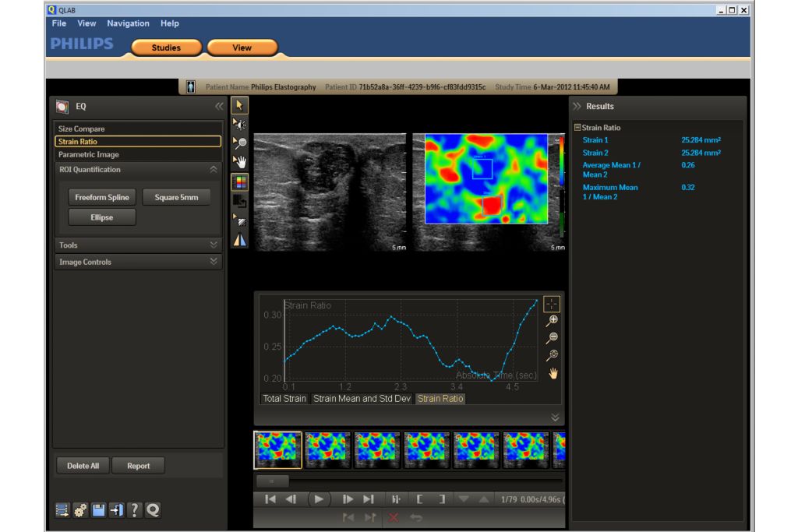Collapse the Strain Ratio results section
The image size is (798, 532).
pos(577,128)
